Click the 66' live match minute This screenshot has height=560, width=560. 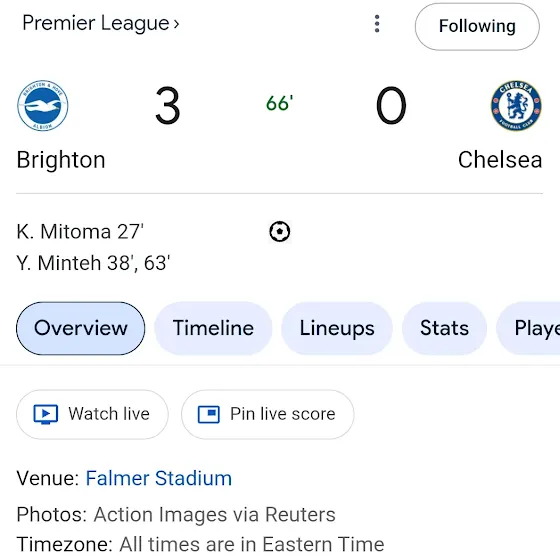click(279, 103)
